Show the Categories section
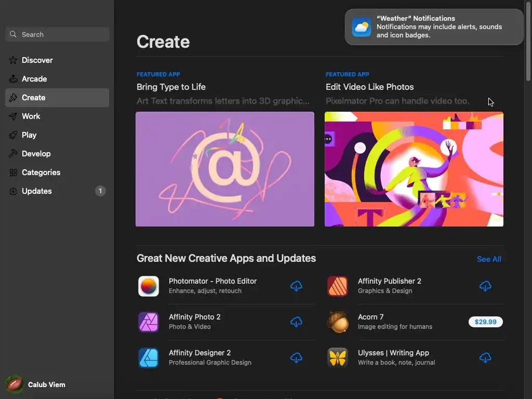Image resolution: width=532 pixels, height=399 pixels. [x=57, y=172]
